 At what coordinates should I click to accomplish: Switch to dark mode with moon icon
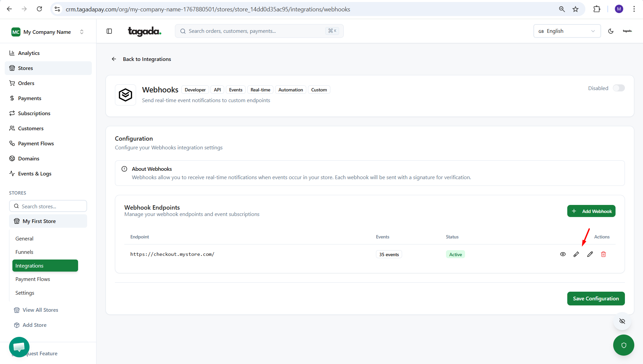(611, 31)
